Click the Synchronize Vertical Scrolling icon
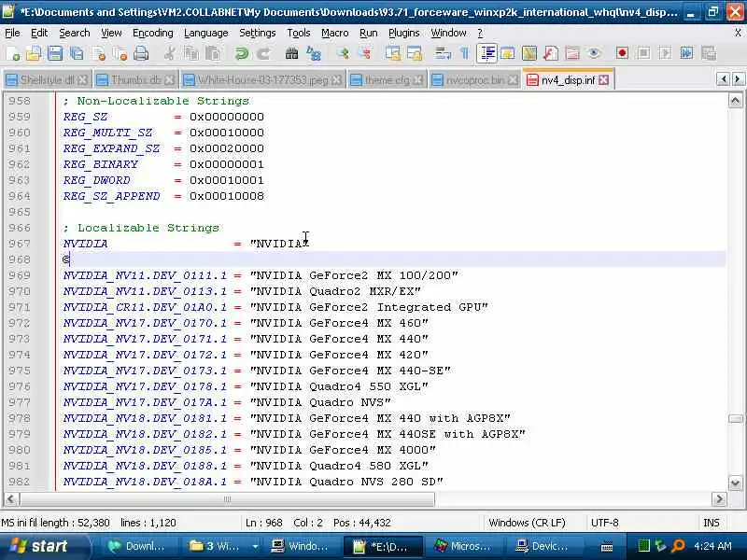Viewport: 747px width, 560px height. coord(393,53)
